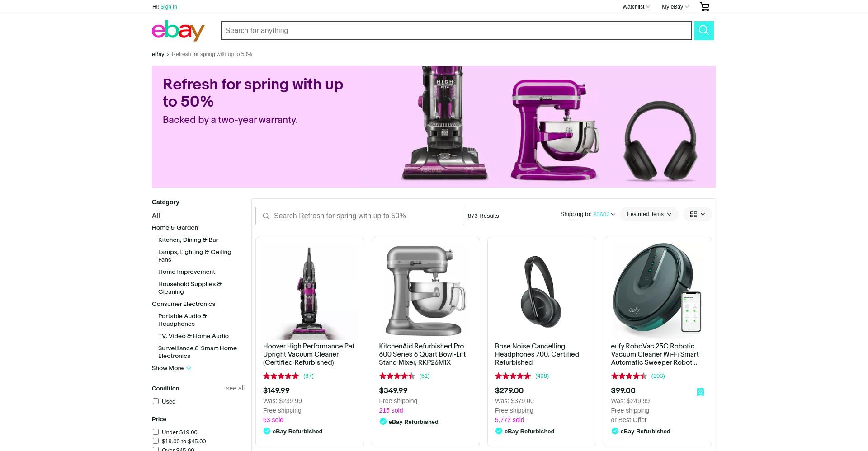
Task: Click the eBay logo
Action: (x=178, y=31)
